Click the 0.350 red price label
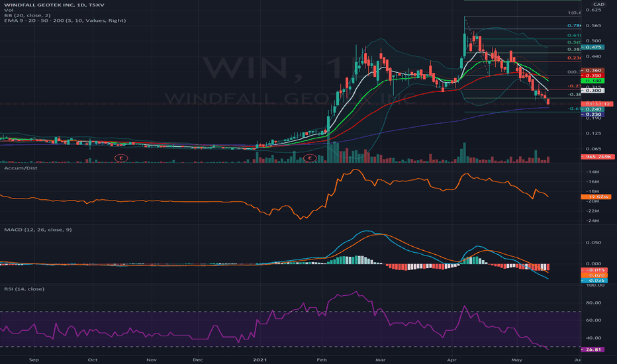Screen dimensions: 617x364 point(593,75)
